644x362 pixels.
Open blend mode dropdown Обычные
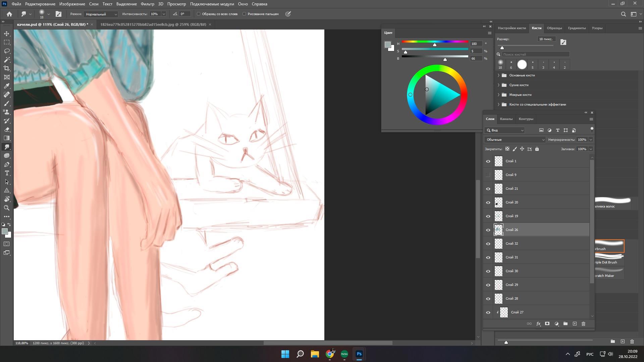(x=515, y=140)
